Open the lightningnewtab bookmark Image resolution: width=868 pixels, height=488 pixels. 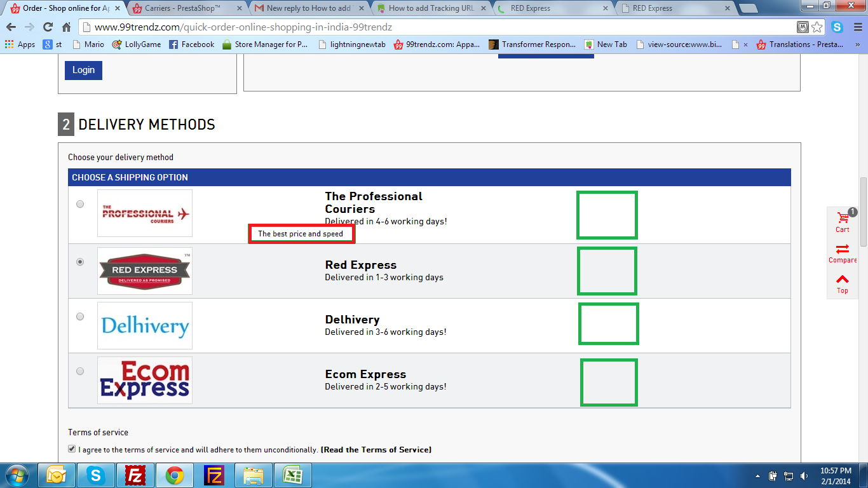[x=351, y=44]
